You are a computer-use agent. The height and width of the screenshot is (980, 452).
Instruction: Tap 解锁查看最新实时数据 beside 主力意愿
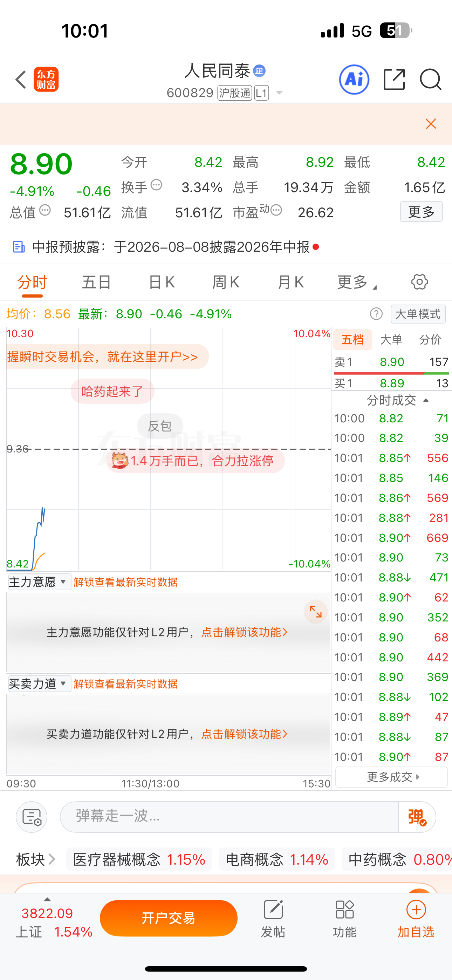[x=125, y=582]
